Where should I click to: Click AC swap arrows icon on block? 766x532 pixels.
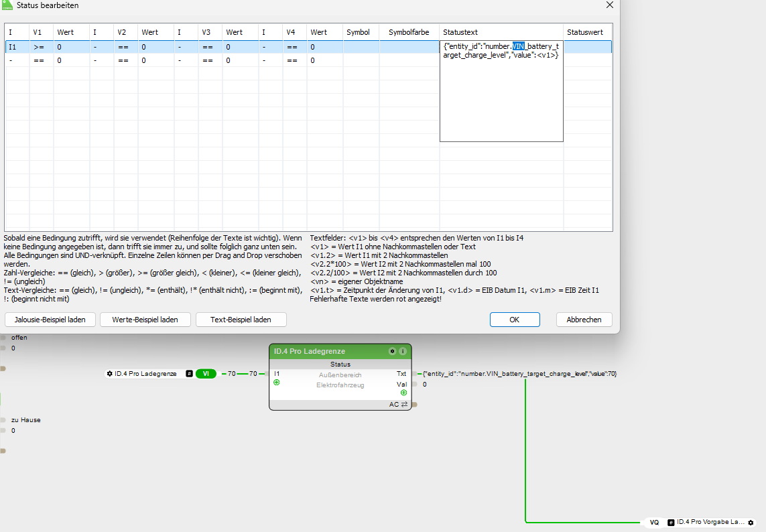coord(405,405)
